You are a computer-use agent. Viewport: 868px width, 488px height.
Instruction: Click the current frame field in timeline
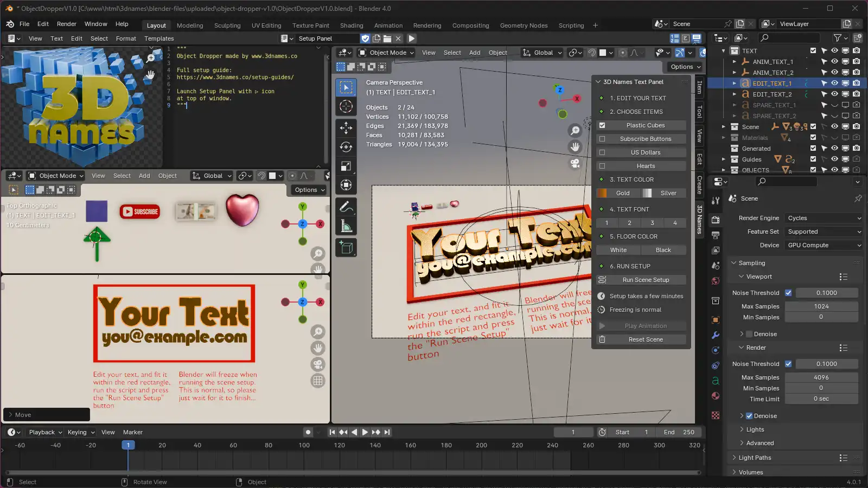(573, 432)
